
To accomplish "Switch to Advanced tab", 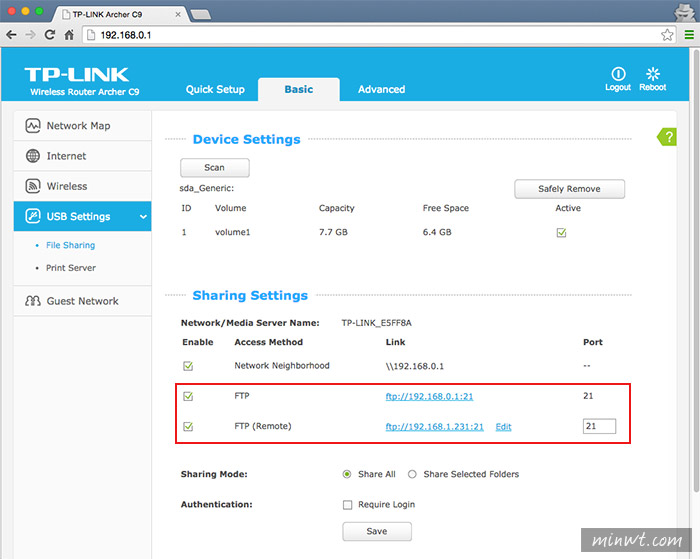I will click(381, 89).
